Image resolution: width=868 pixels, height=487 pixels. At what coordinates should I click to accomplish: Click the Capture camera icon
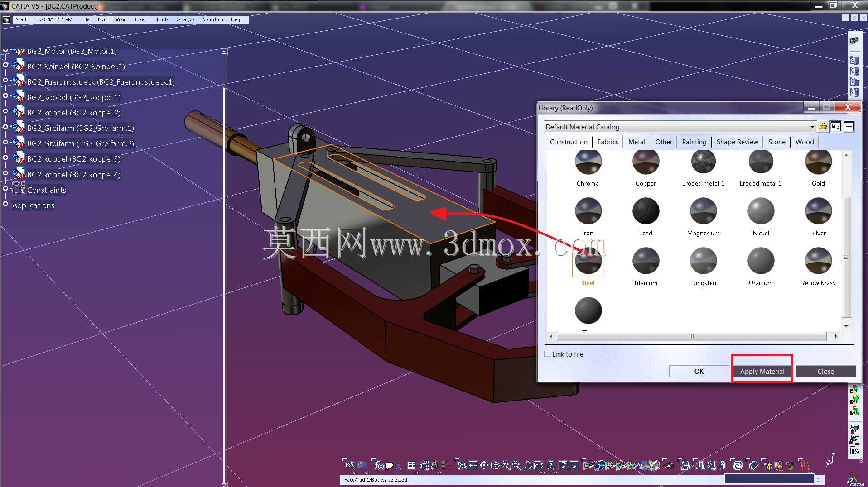click(x=669, y=465)
